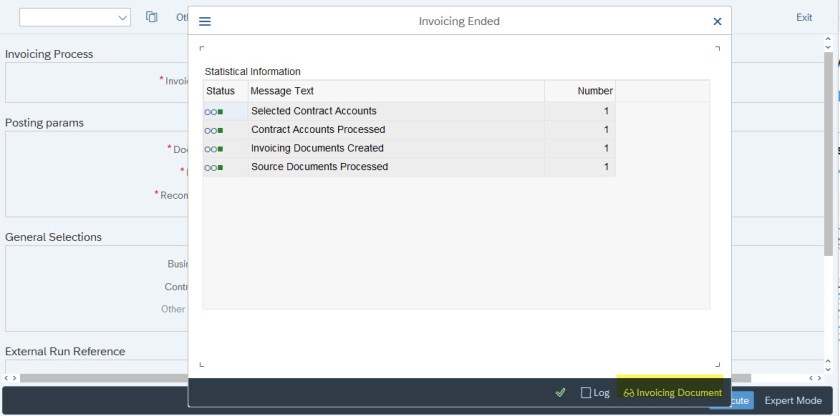The width and height of the screenshot is (840, 416).
Task: Confirm with the green checkmark icon
Action: (560, 393)
